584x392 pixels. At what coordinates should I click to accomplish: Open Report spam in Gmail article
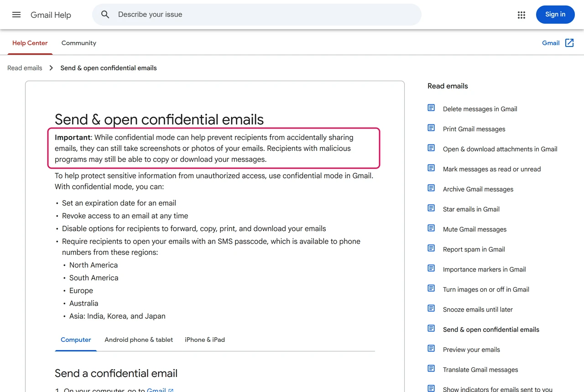(474, 249)
